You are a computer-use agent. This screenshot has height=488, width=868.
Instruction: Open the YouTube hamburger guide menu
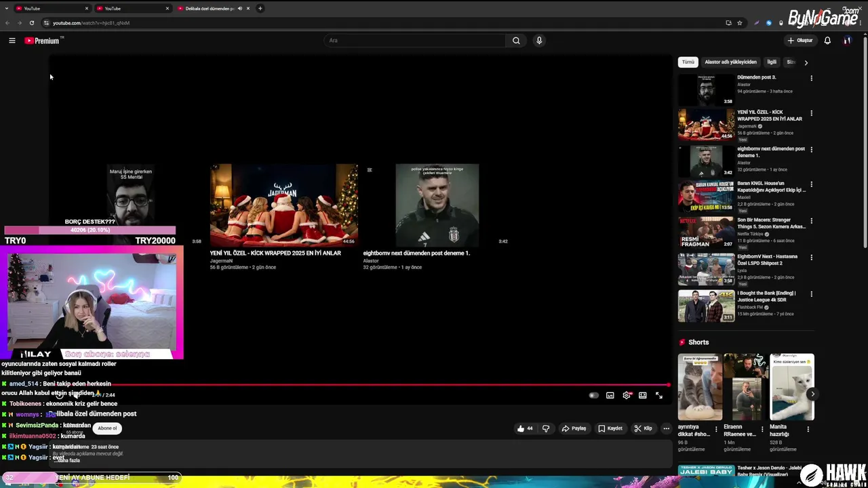[12, 41]
